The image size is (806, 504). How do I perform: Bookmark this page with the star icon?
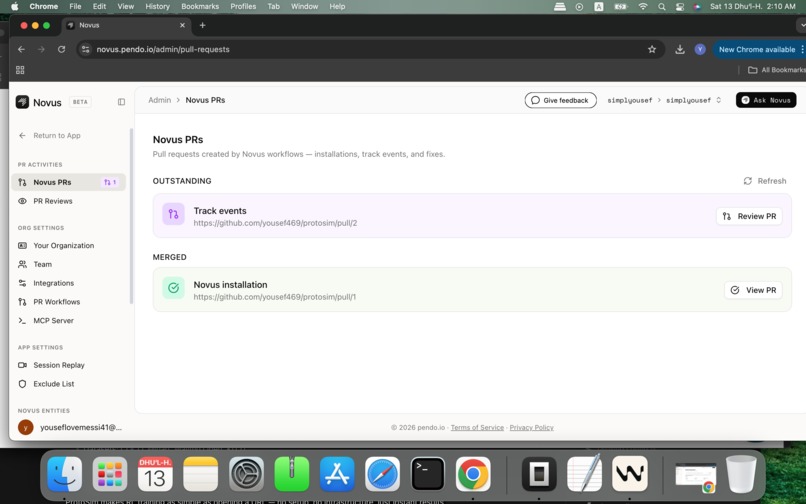click(652, 49)
